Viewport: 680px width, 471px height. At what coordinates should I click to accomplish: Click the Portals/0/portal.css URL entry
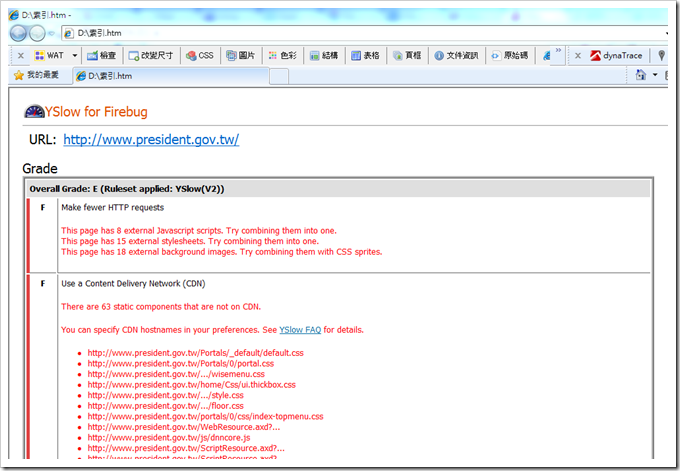coord(181,363)
